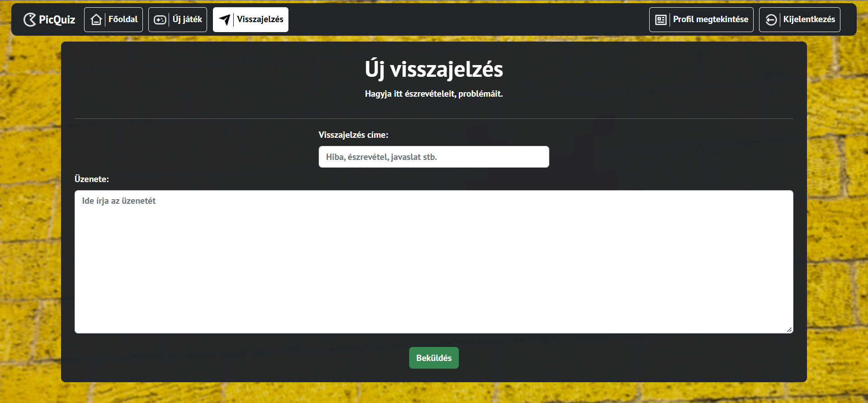
Task: Select the Visszajelzés navigation tab
Action: [x=250, y=19]
